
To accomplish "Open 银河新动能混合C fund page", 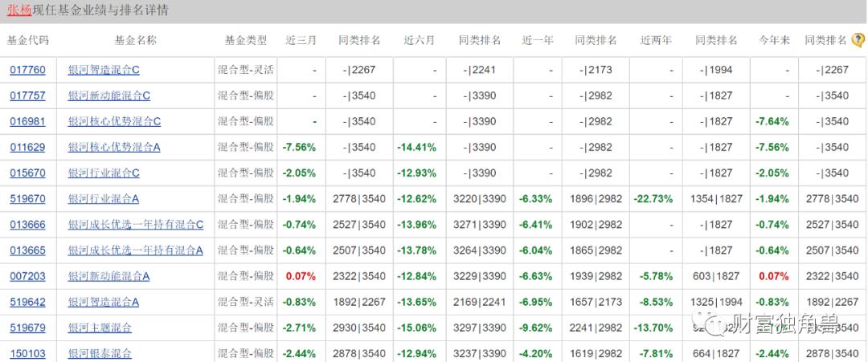I will tap(109, 96).
